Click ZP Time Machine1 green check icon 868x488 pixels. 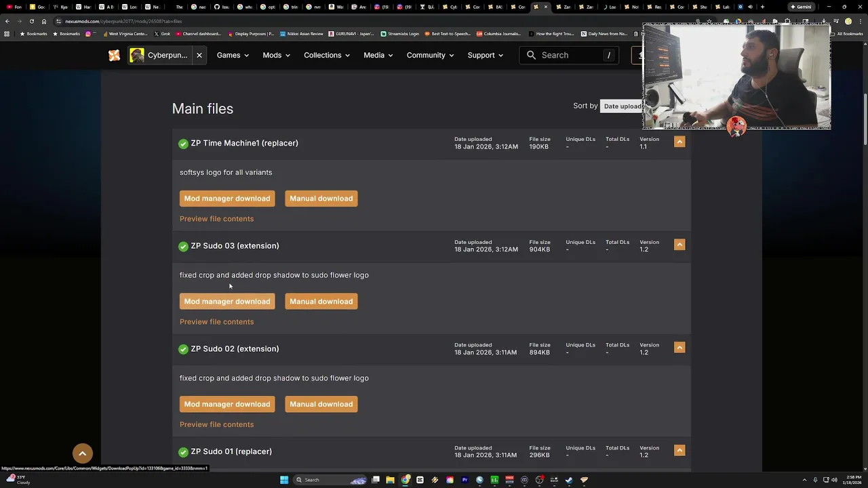pyautogui.click(x=183, y=144)
